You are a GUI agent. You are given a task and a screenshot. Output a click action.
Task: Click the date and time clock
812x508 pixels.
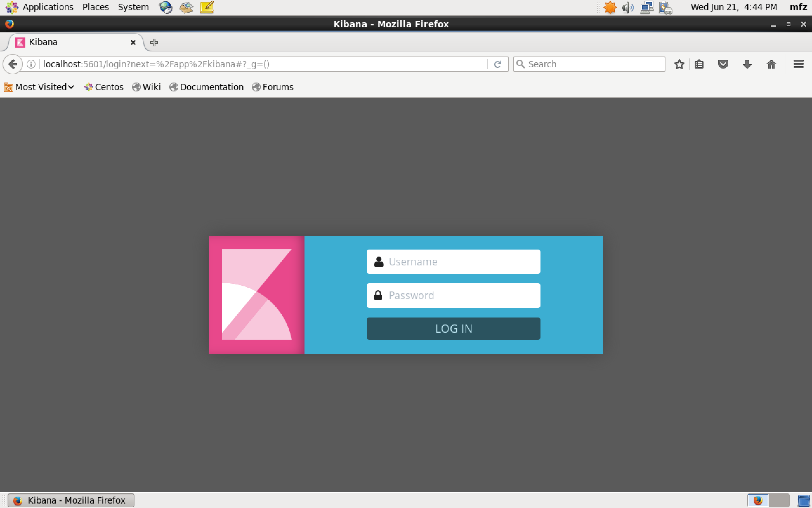click(734, 7)
